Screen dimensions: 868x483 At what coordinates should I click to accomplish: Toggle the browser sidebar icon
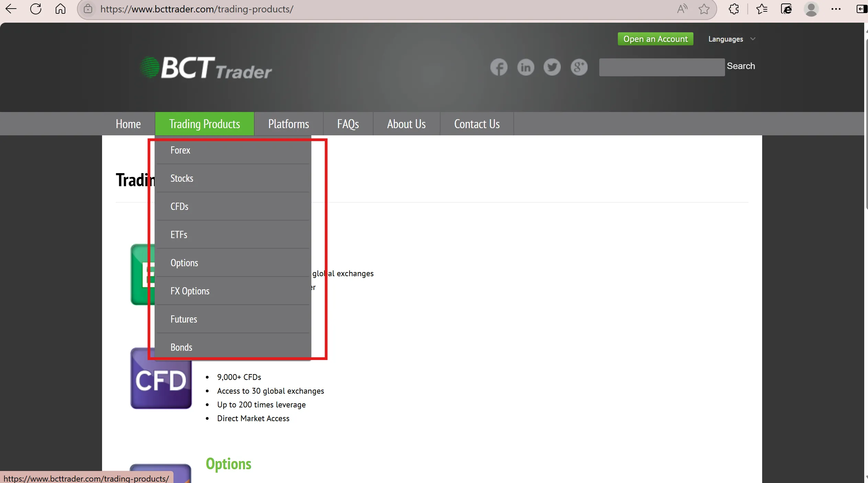861,9
